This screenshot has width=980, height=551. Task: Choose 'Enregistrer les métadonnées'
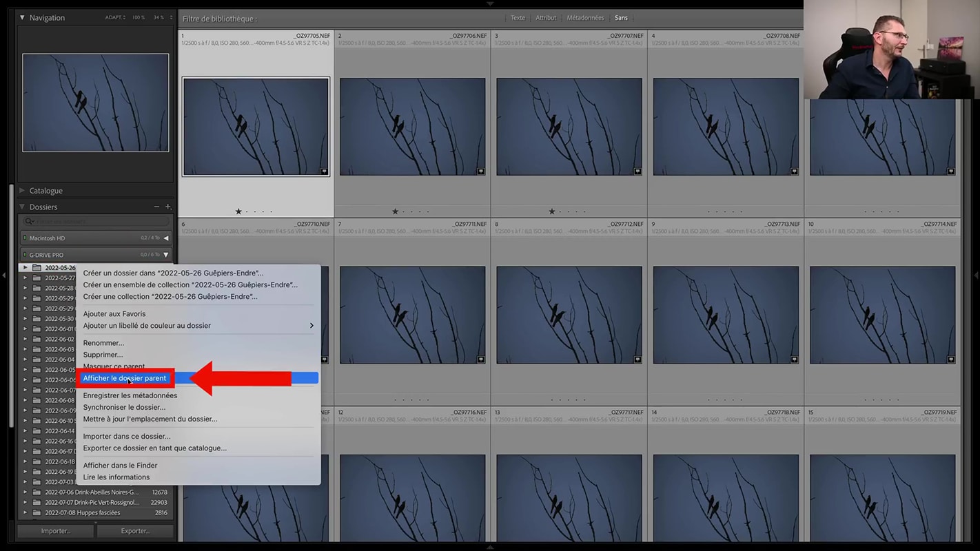(130, 395)
